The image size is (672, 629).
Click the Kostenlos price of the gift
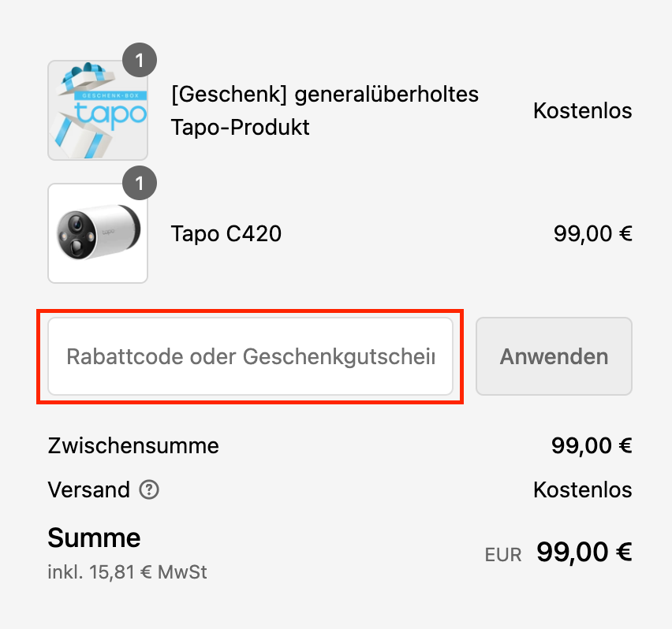coord(582,110)
